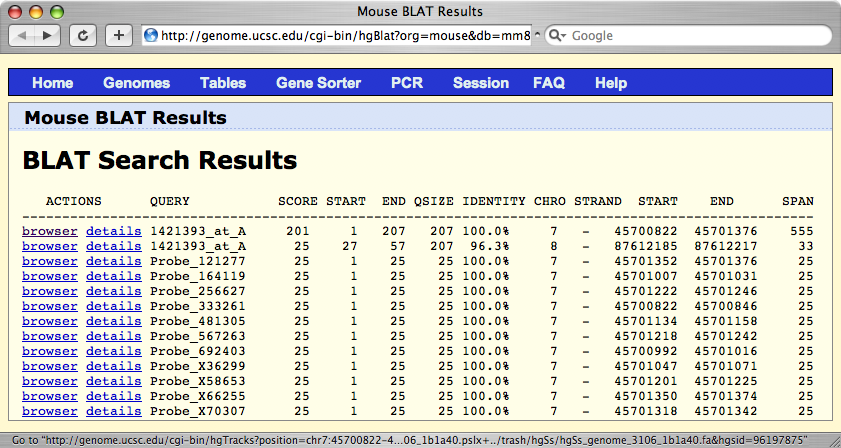Screen dimensions: 841x448
Task: Go to Tables in the navigation bar
Action: tap(222, 83)
